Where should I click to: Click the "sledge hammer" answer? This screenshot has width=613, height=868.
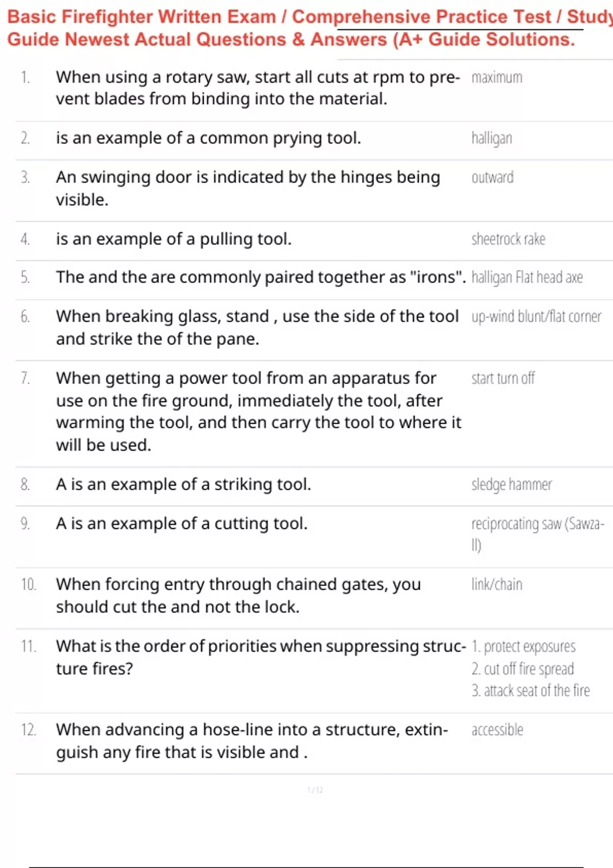[x=511, y=485]
